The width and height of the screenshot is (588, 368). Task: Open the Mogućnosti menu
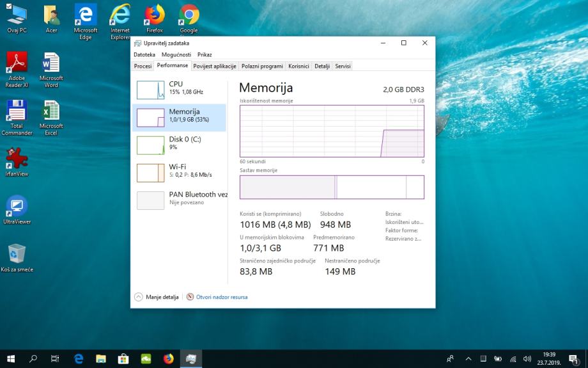pos(176,55)
